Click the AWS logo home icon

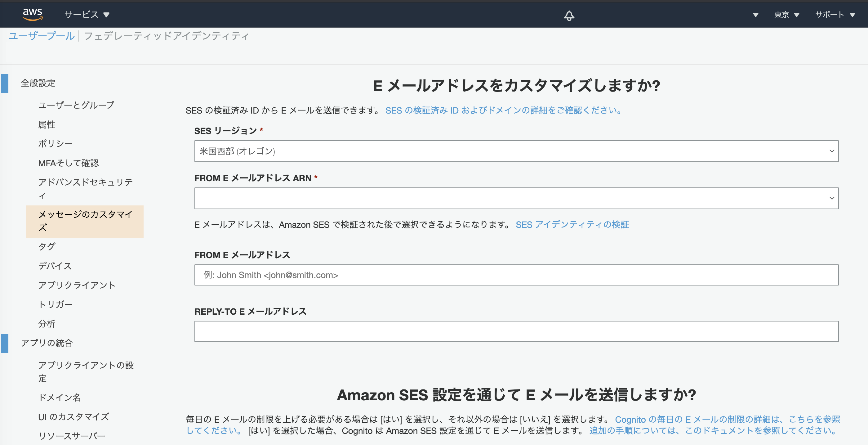coord(32,15)
